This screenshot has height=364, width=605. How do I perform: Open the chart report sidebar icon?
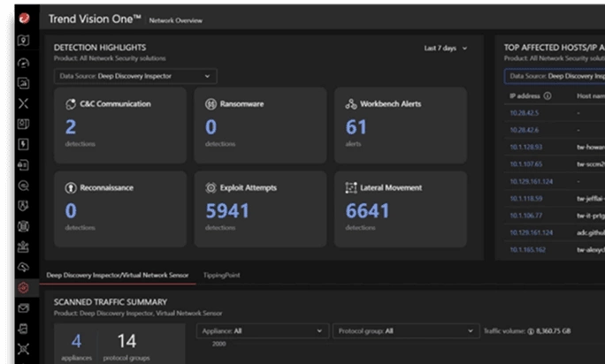point(24,83)
